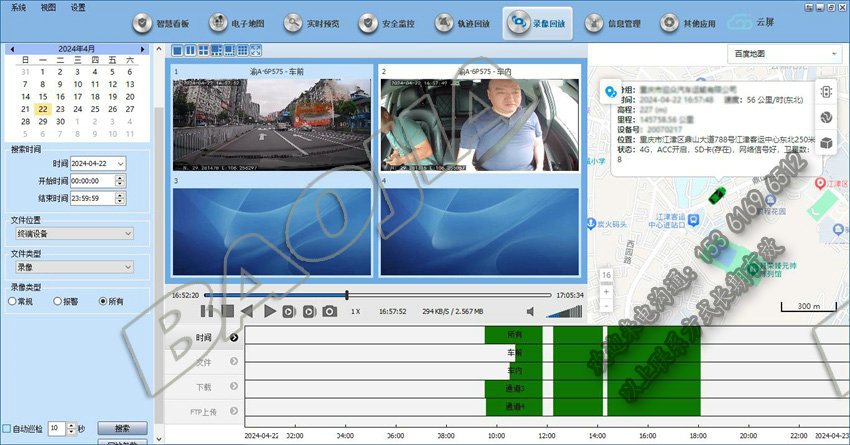Enable the 自动巡检 checkbox
This screenshot has height=445, width=850.
coord(8,428)
